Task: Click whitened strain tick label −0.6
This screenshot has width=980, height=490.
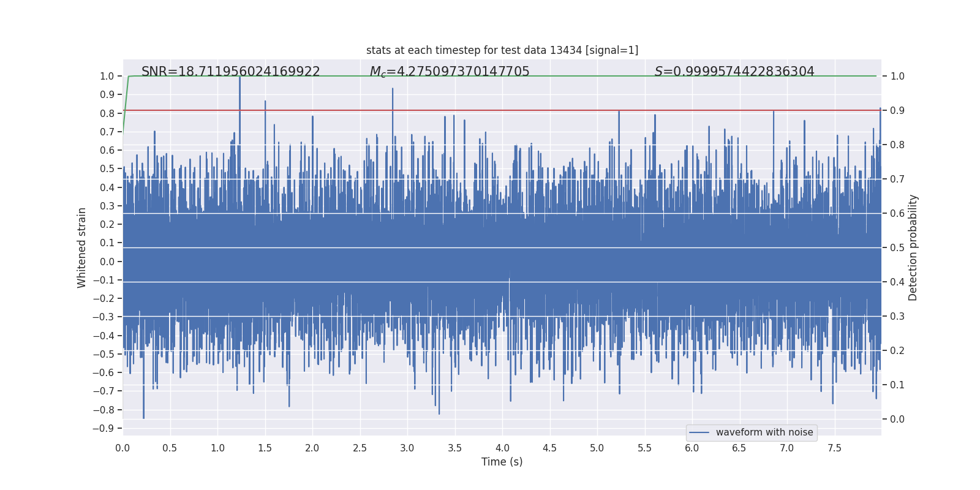Action: click(x=104, y=373)
